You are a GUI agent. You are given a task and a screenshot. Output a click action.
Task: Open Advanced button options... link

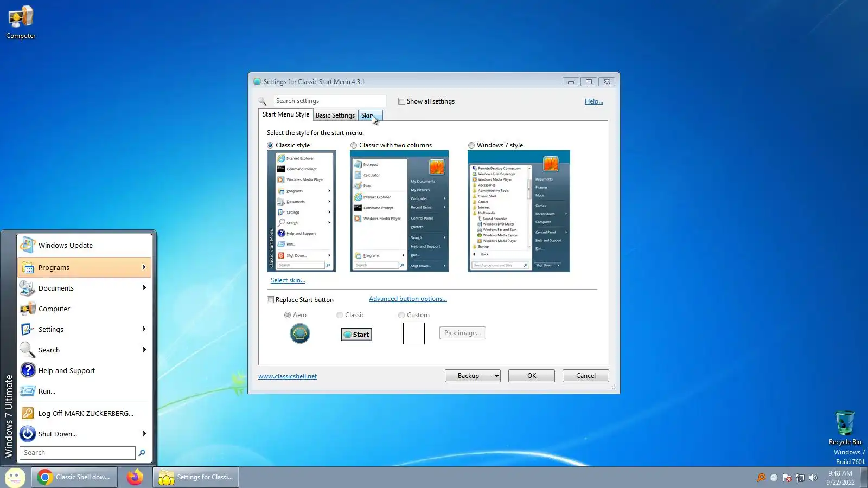[408, 299]
